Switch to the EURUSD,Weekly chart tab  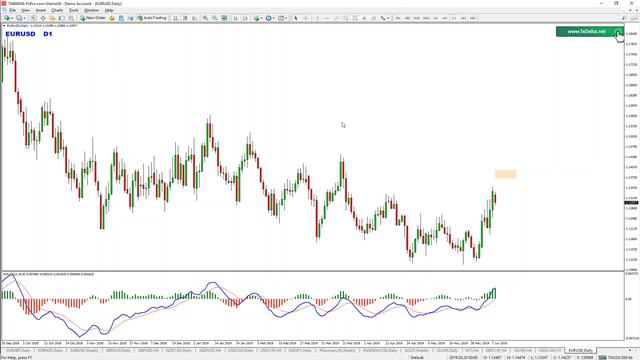[x=84, y=351]
